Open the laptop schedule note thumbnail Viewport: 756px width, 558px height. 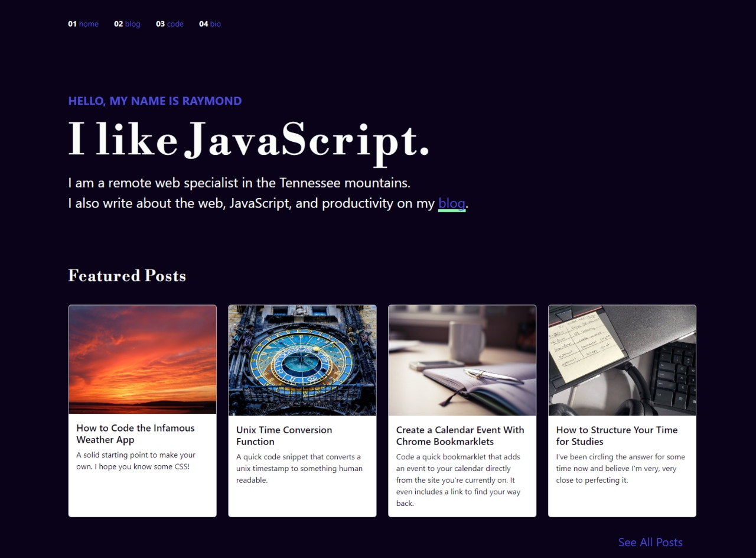click(x=623, y=361)
